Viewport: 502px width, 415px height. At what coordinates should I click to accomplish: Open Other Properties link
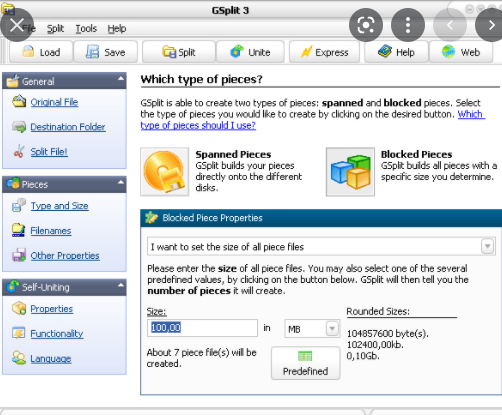point(65,256)
